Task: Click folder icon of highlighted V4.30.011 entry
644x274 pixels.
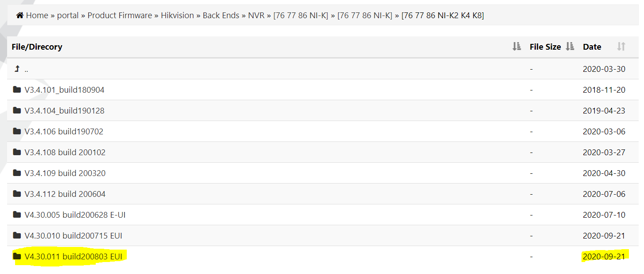Action: click(17, 256)
